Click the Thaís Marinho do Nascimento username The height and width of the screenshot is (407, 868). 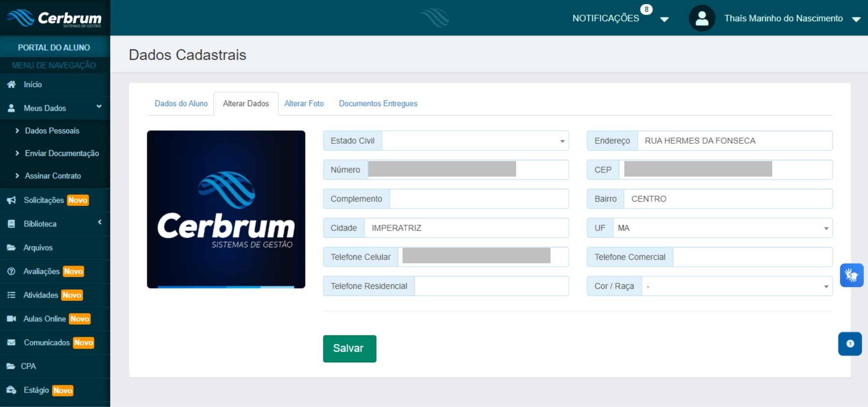pos(783,18)
